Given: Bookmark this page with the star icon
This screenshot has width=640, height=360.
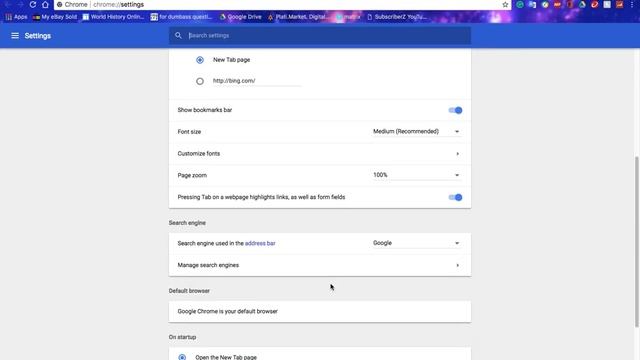Looking at the screenshot, I should pyautogui.click(x=505, y=4).
